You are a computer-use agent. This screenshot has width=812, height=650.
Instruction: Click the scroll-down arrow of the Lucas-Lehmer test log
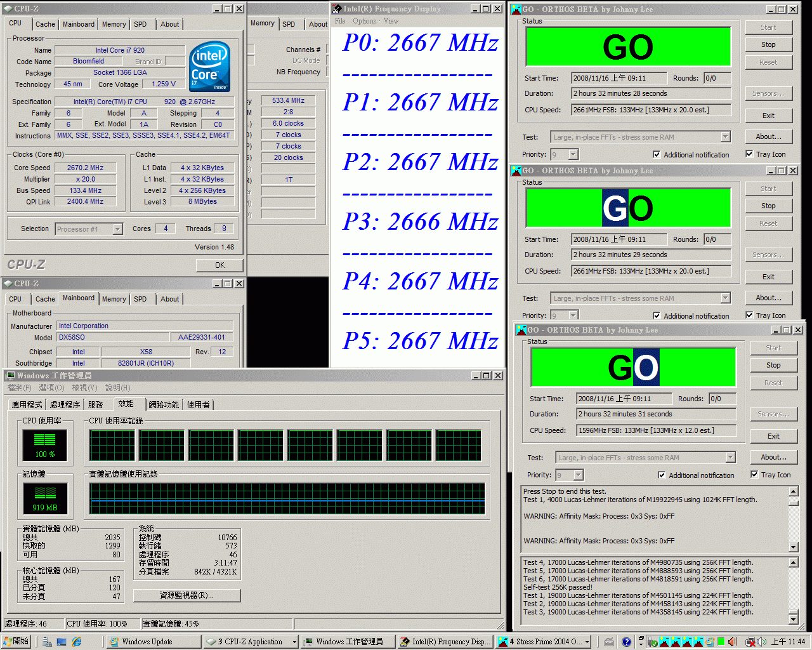tap(793, 620)
